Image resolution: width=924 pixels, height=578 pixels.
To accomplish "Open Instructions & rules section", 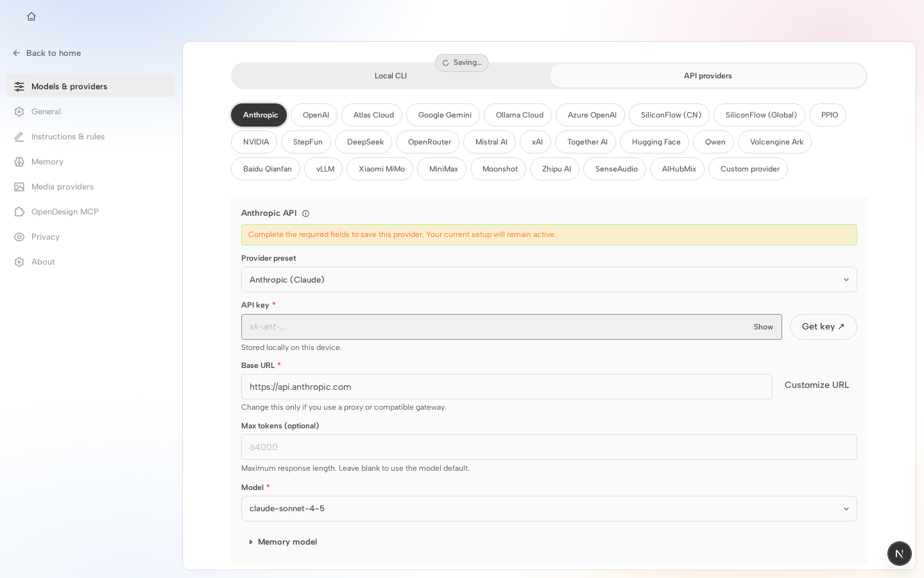I will click(90, 136).
